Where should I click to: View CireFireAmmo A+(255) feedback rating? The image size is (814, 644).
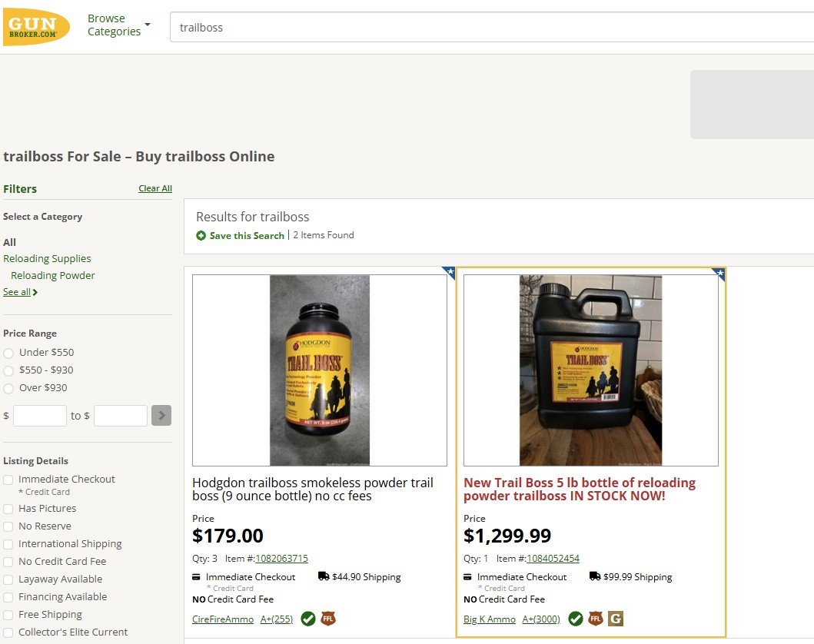point(277,619)
